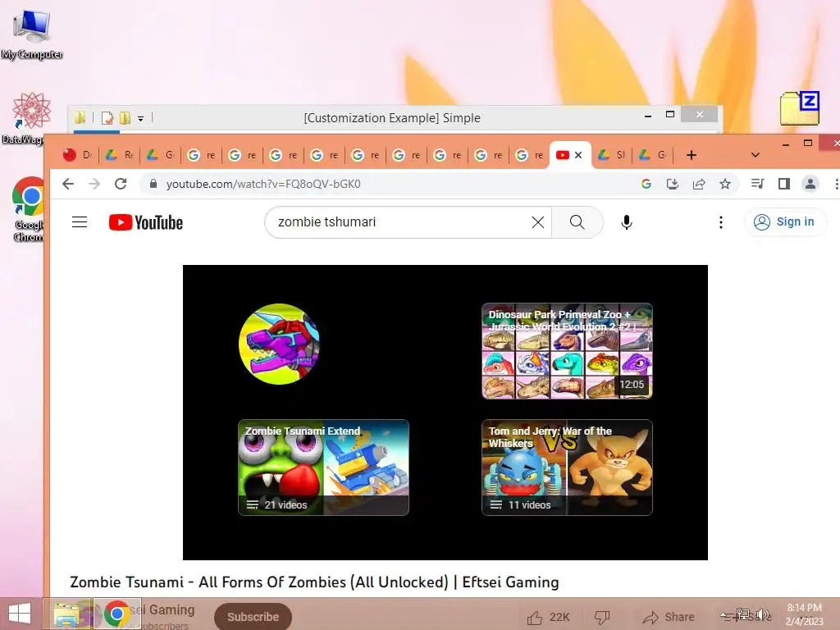Select the DataWag desktop shortcut

(30, 118)
